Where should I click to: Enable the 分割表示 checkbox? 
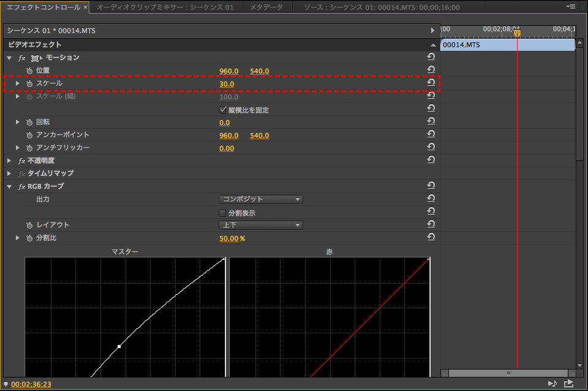(x=222, y=213)
